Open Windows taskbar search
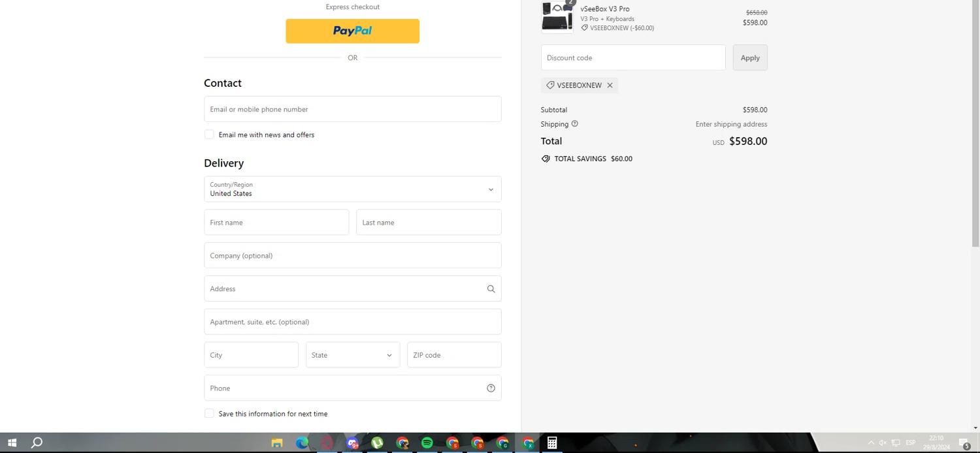Viewport: 980px width, 453px height. point(37,443)
